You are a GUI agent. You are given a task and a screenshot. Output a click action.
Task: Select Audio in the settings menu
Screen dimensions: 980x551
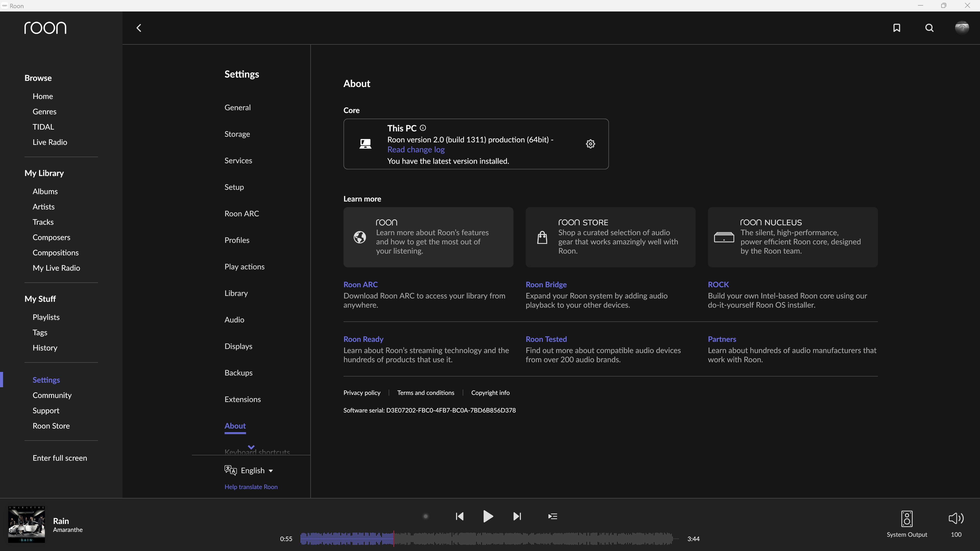pyautogui.click(x=234, y=319)
